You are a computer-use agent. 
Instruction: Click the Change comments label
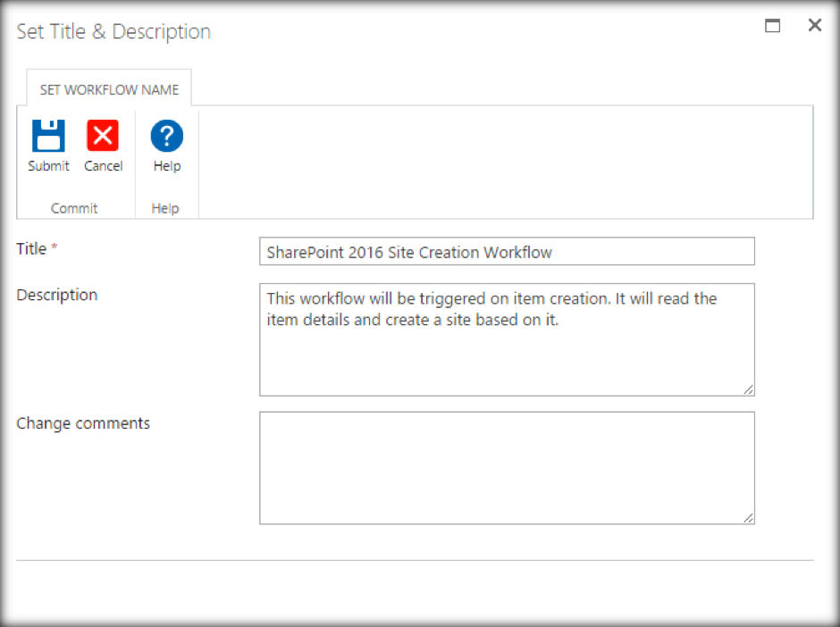tap(83, 423)
